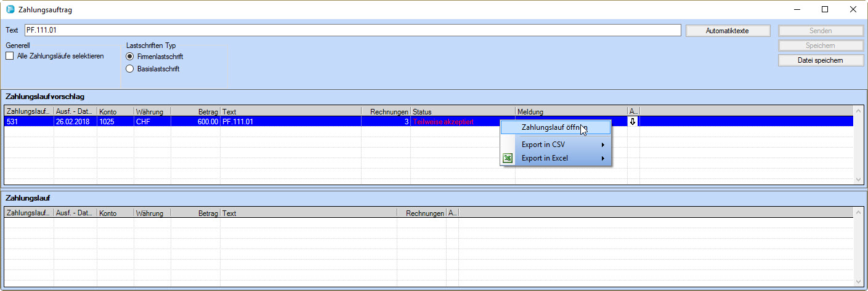Select the Firmenlastschrift radio button
The height and width of the screenshot is (291, 868).
(130, 57)
